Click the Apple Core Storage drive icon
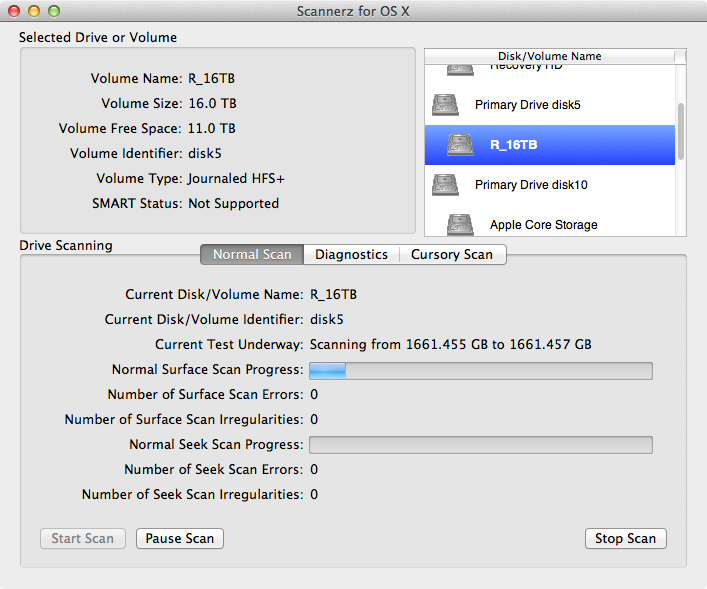707x589 pixels. click(x=460, y=225)
